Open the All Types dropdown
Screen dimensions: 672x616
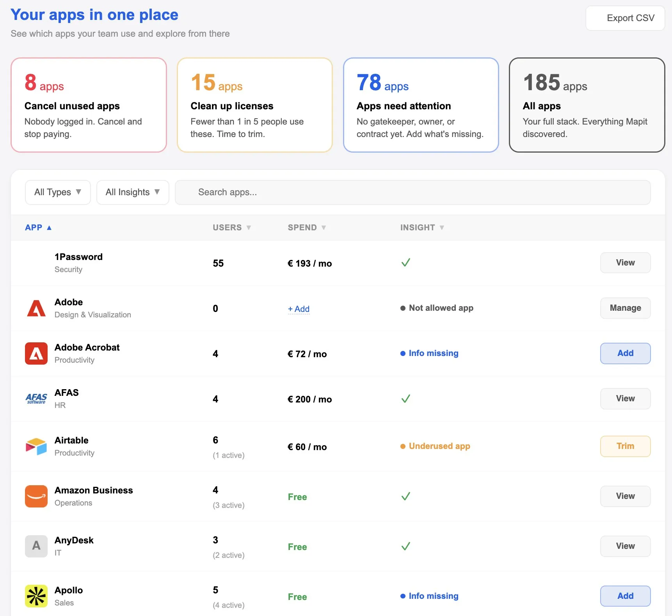point(58,192)
